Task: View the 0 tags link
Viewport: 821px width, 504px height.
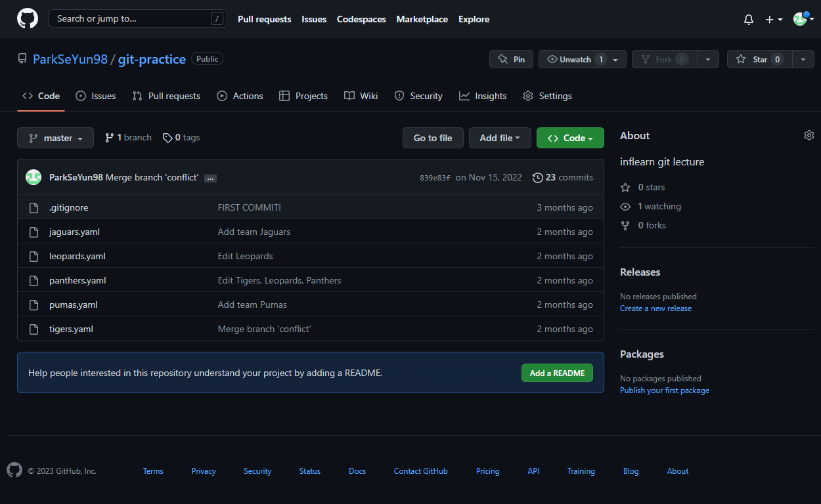Action: coord(181,138)
